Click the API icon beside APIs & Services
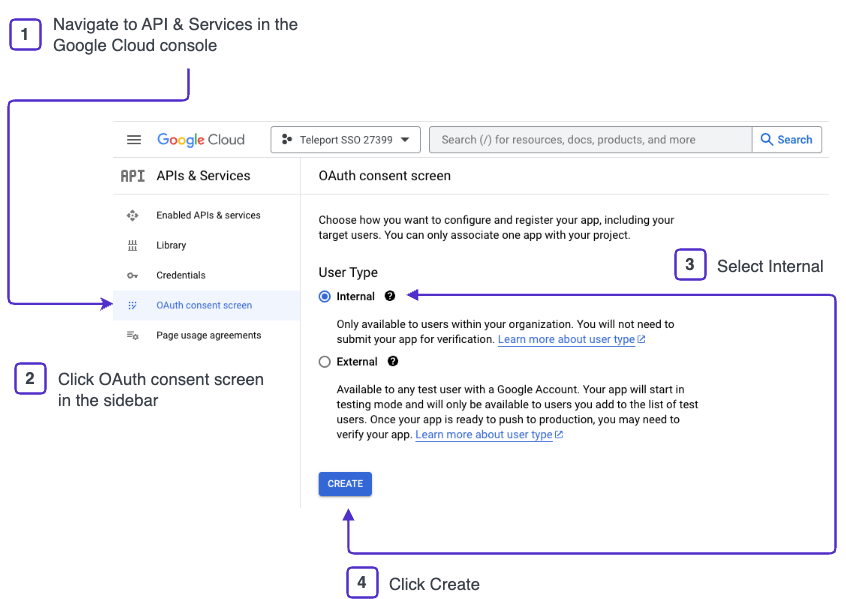 coord(132,176)
